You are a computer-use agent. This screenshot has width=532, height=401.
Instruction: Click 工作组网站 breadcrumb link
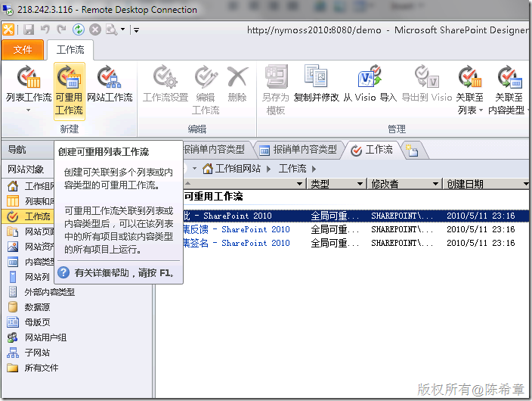click(238, 169)
